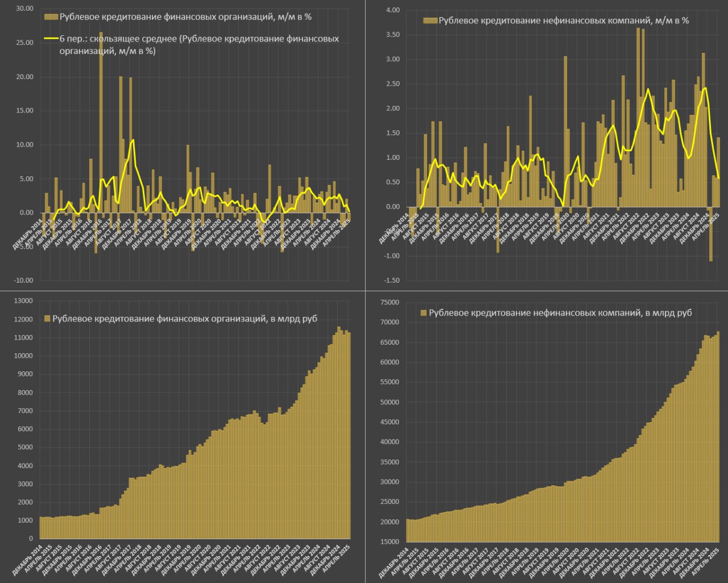Click the tallest bar in top-left chart

tap(101, 114)
